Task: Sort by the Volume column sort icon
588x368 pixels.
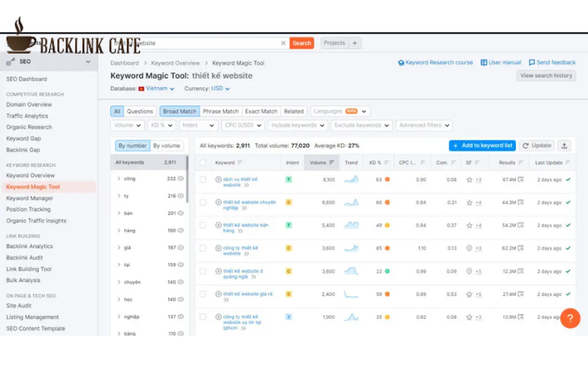Action: (x=331, y=163)
